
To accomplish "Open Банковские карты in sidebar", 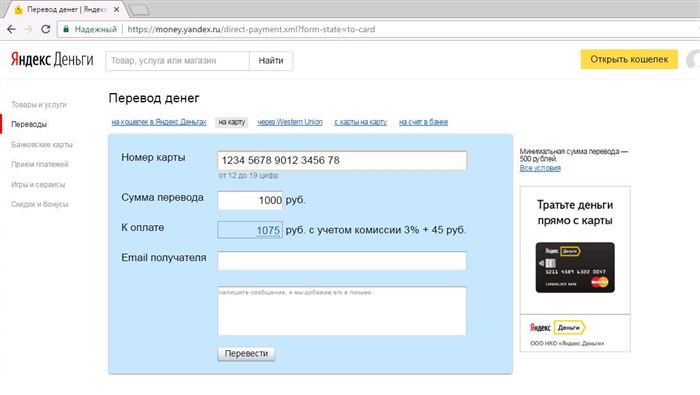I will [x=42, y=145].
